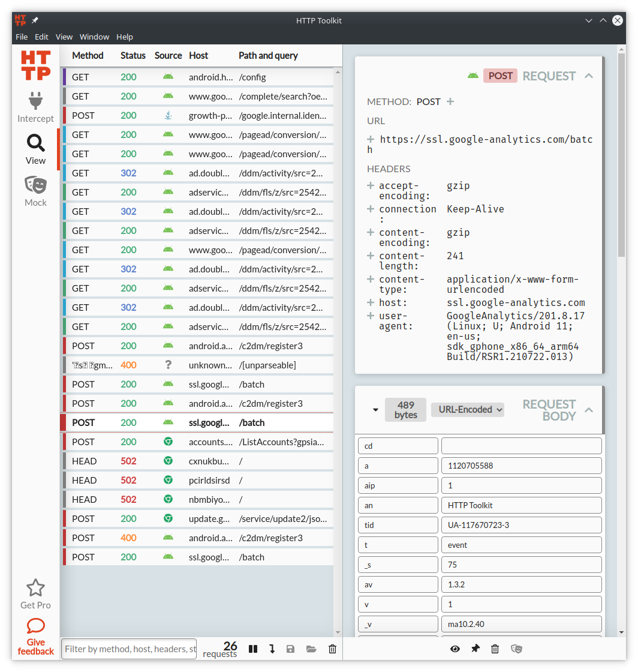The image size is (638, 672).
Task: Click Chrome icon on the accounts... row
Action: coord(168,442)
